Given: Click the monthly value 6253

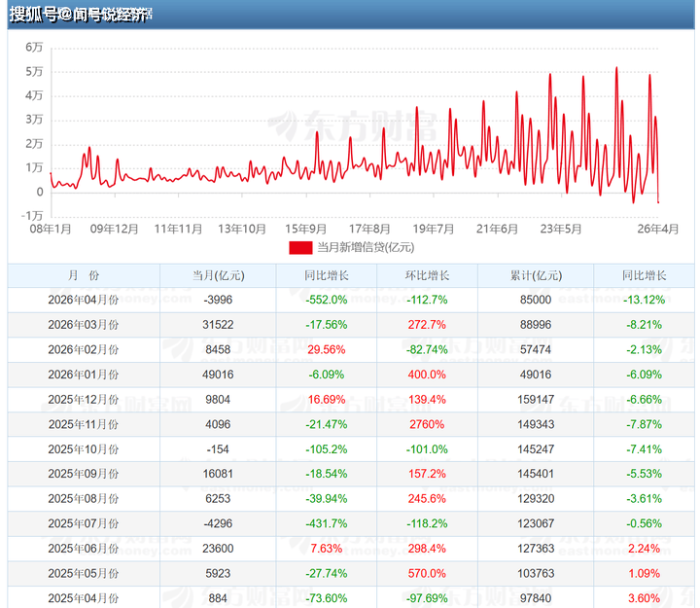Looking at the screenshot, I should pyautogui.click(x=219, y=499).
